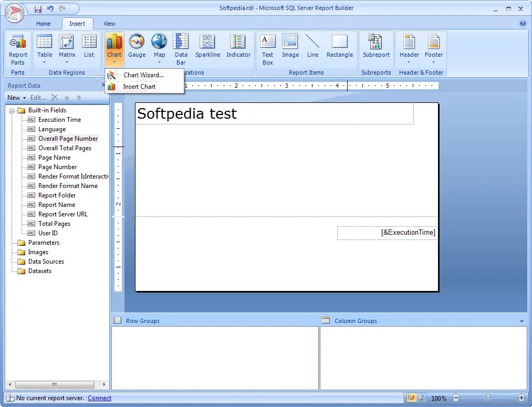Open the New dropdown in Report Data

click(x=17, y=98)
